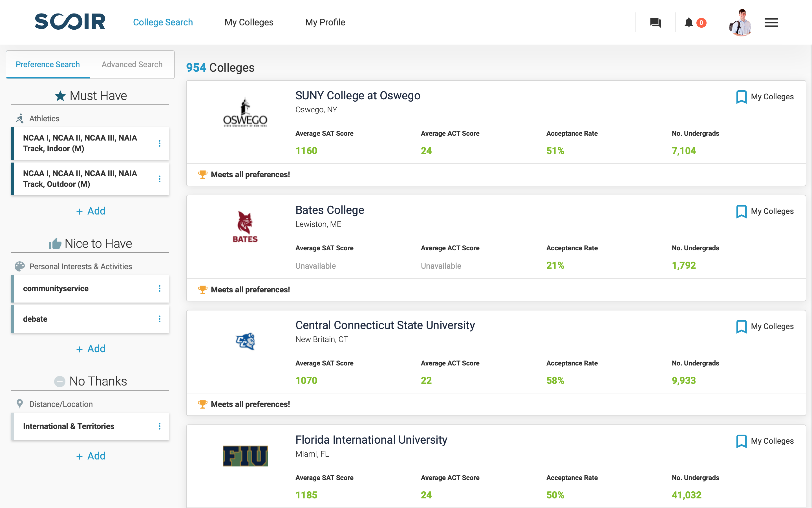
Task: Click FIU undergrads 41,032
Action: [x=687, y=495]
